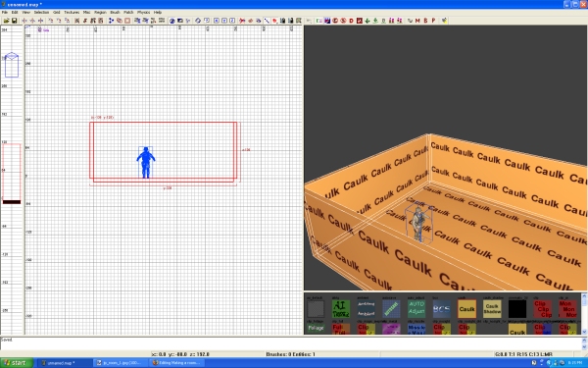Click the red M toolbar icon
Viewport: 588px width, 368px height.
tap(417, 21)
